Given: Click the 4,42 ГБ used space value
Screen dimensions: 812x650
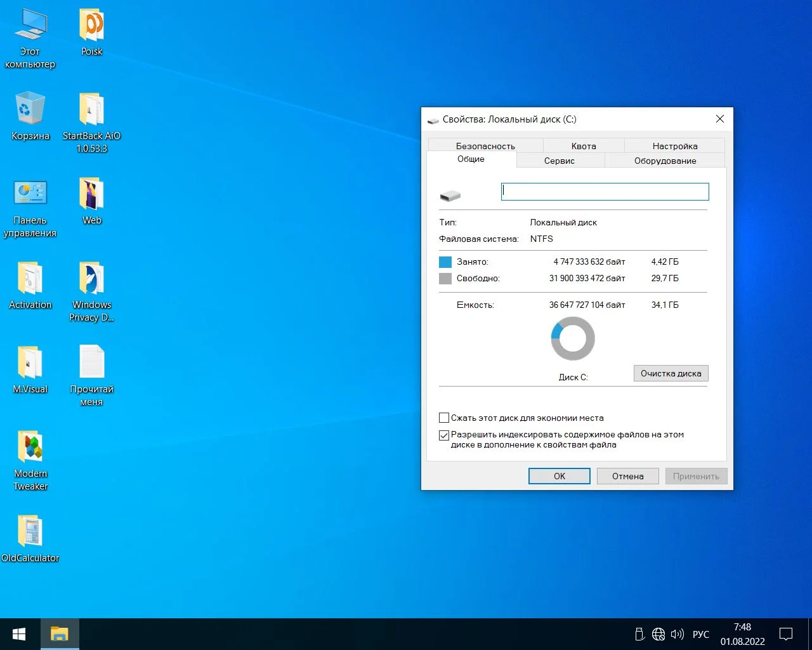Looking at the screenshot, I should tap(665, 262).
